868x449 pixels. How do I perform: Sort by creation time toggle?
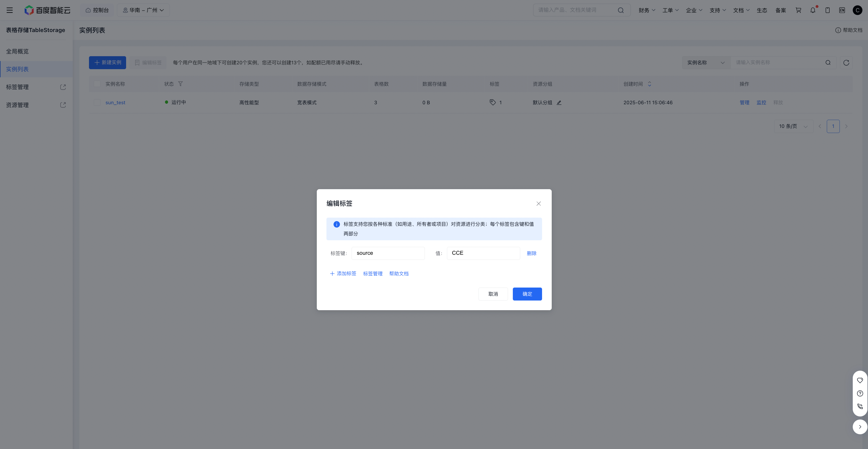[x=649, y=84]
